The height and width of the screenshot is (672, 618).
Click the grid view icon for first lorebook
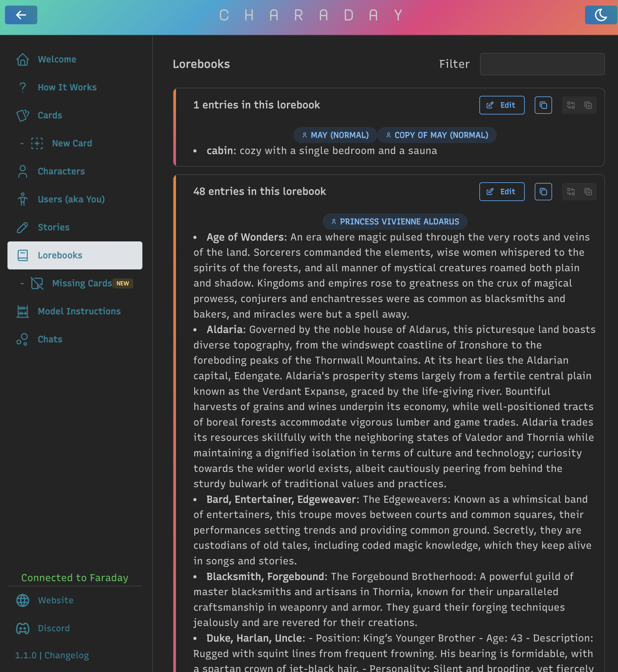pos(571,105)
